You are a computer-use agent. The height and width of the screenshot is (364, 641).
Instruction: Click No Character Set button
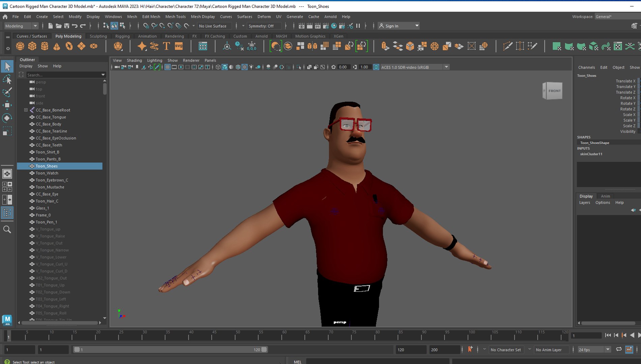pos(506,350)
